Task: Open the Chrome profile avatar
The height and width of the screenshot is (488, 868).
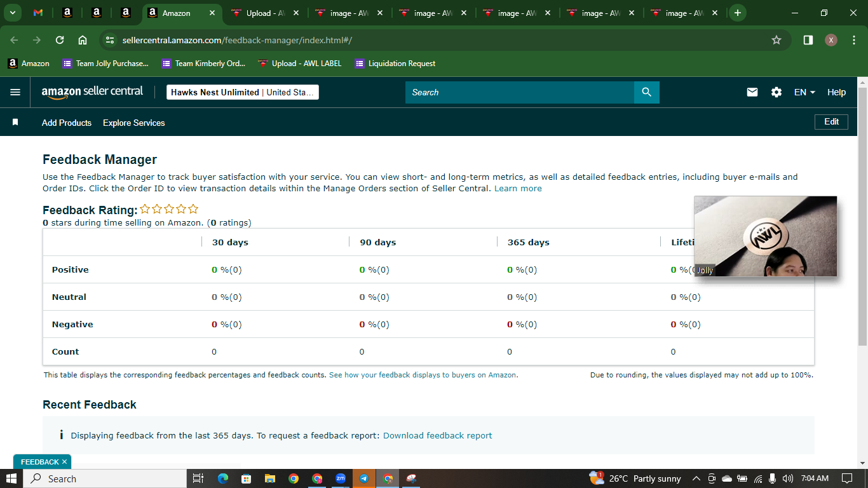Action: 831,40
